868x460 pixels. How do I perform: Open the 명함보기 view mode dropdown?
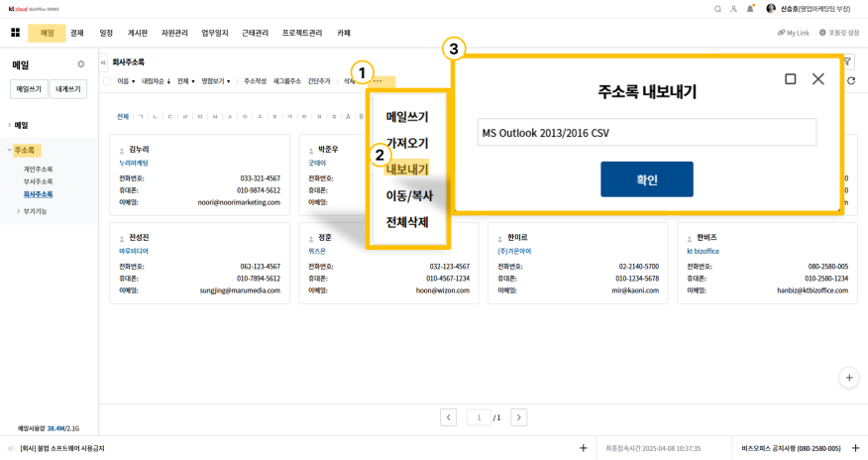tap(216, 81)
